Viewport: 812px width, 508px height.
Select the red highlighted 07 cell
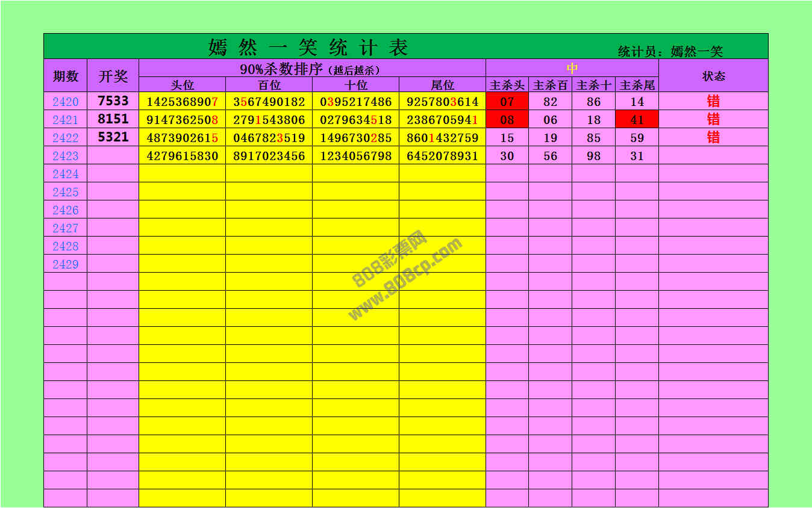coord(507,102)
